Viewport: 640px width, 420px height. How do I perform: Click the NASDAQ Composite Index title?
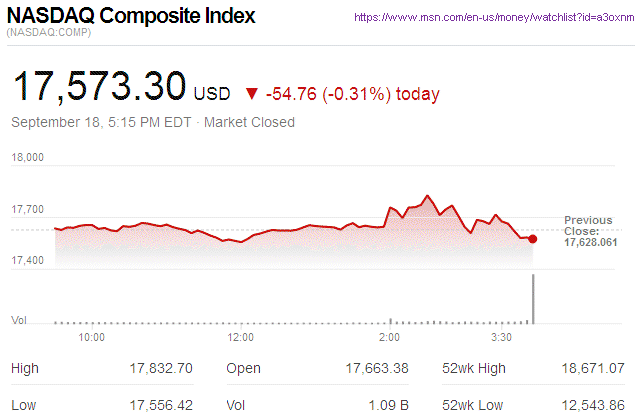(x=131, y=17)
